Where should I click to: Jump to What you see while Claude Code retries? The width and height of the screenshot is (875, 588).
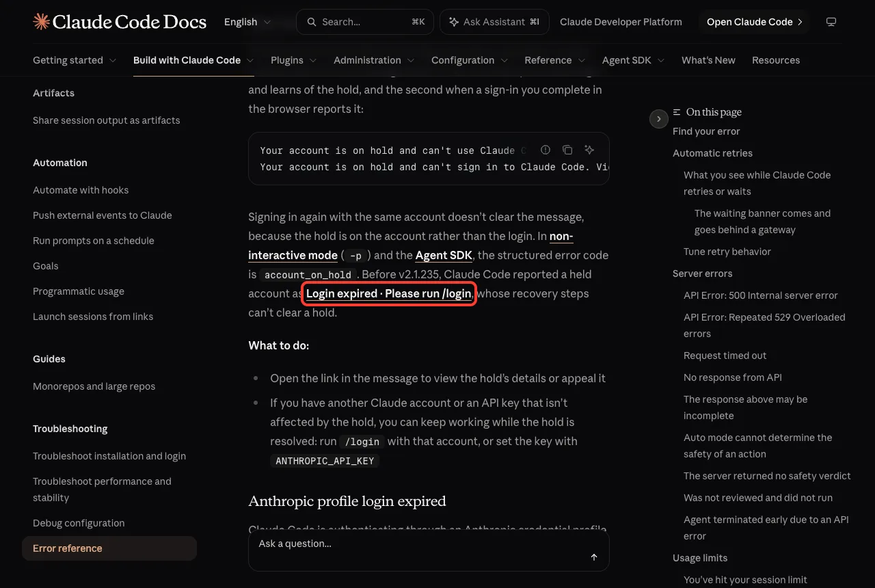click(757, 183)
